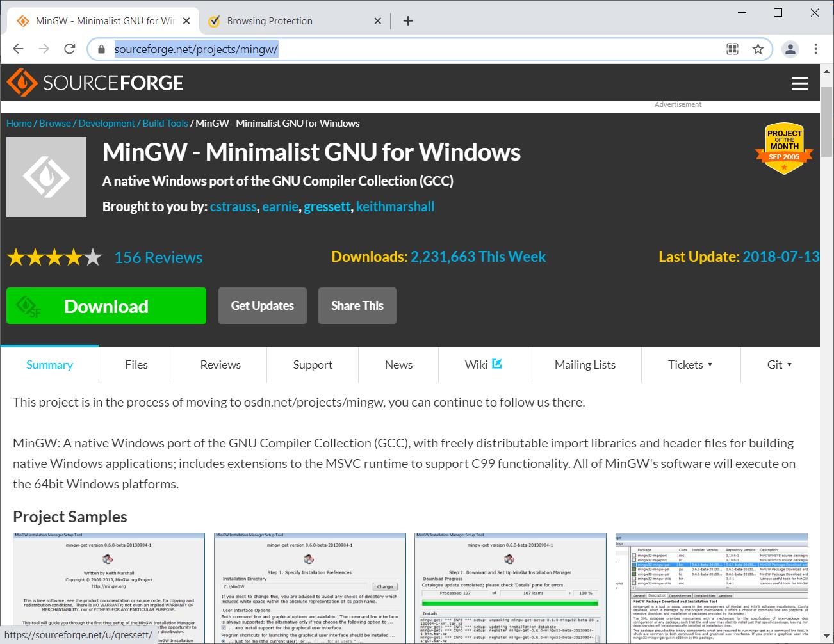This screenshot has width=834, height=644.
Task: Open the Files tab
Action: [136, 365]
